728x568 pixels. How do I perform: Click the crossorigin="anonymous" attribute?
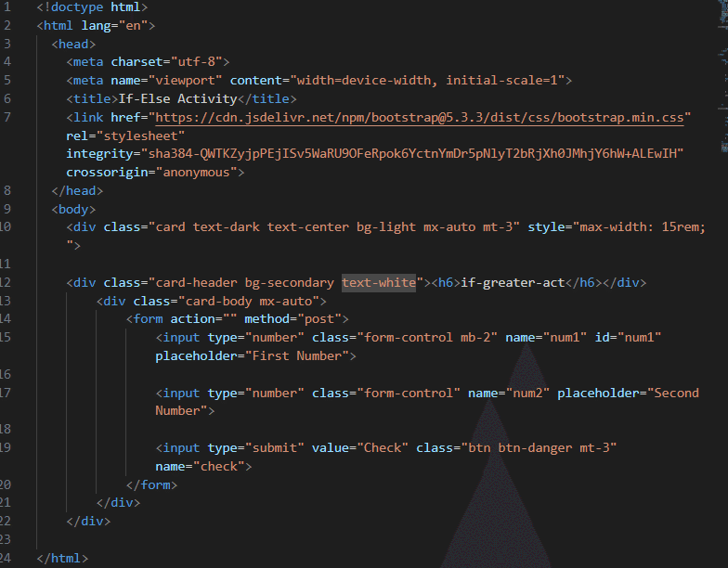pyautogui.click(x=151, y=173)
